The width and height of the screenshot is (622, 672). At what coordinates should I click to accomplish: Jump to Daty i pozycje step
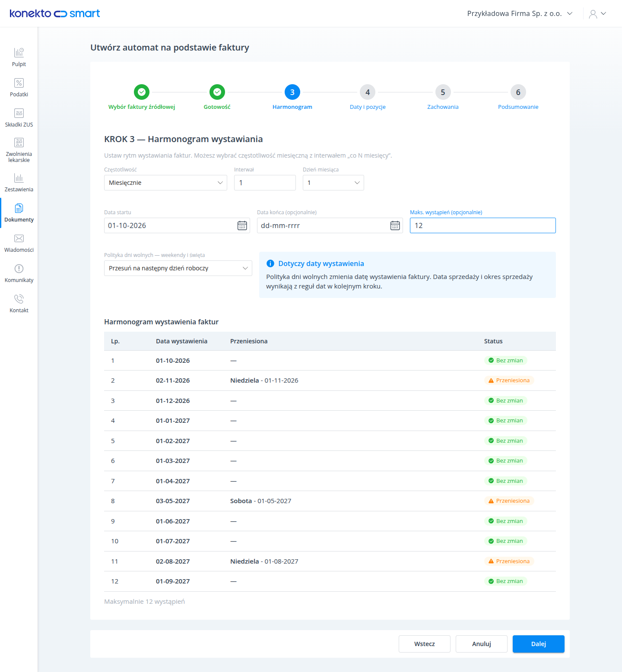coord(368,98)
